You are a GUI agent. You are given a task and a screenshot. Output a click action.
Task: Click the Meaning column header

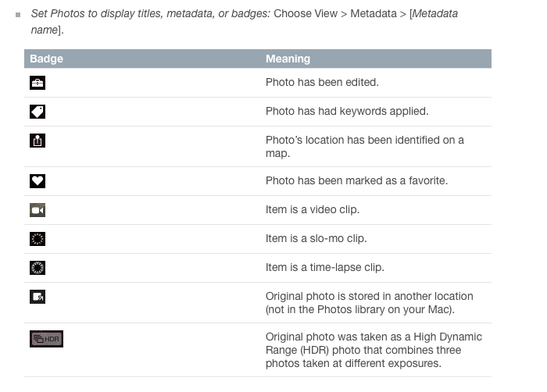(288, 59)
